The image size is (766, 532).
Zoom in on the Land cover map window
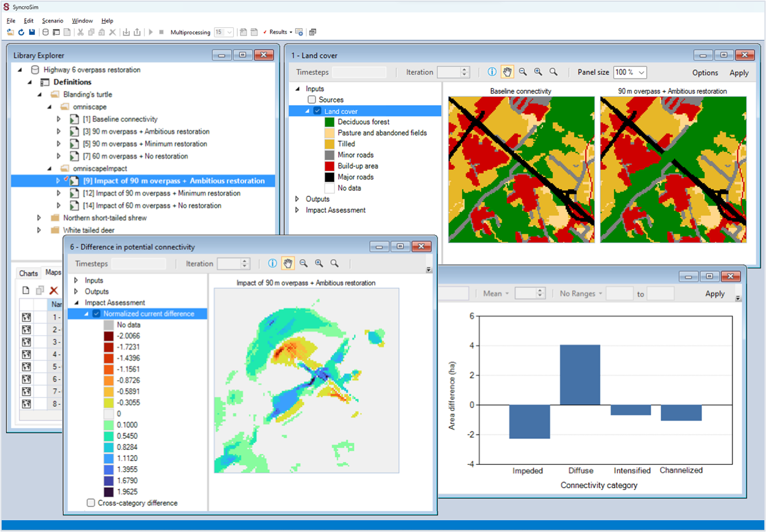pyautogui.click(x=538, y=72)
